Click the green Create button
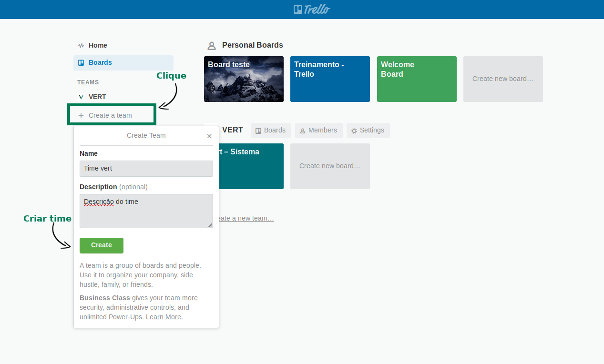604x364 pixels. (x=102, y=245)
